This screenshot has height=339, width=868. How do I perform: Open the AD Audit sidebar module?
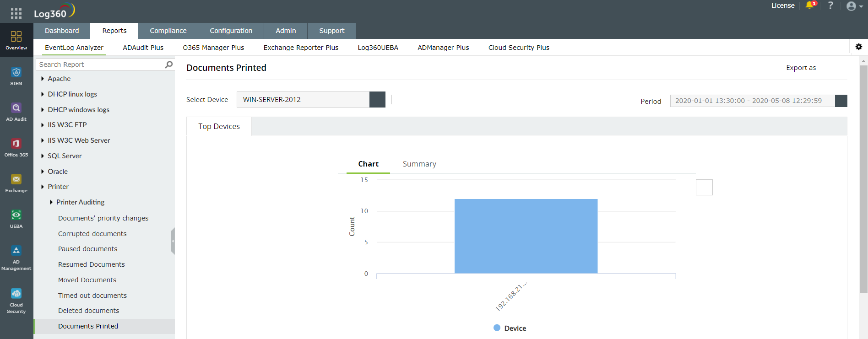(16, 112)
